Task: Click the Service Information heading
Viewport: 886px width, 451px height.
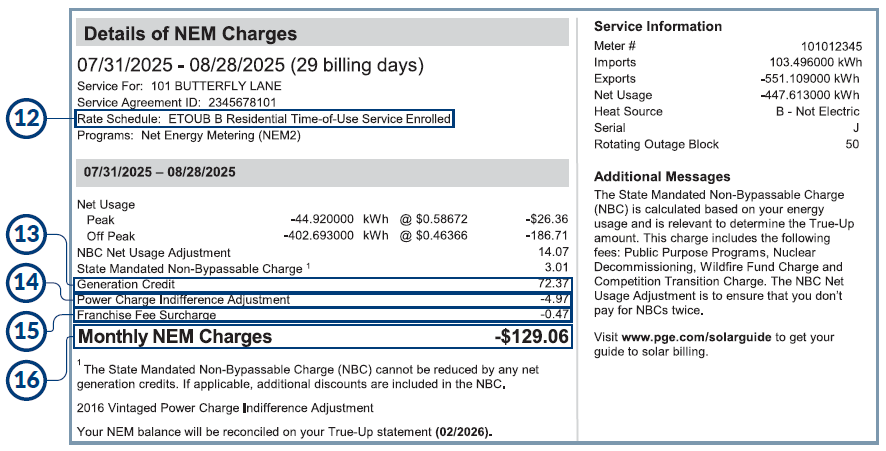Action: [x=657, y=26]
